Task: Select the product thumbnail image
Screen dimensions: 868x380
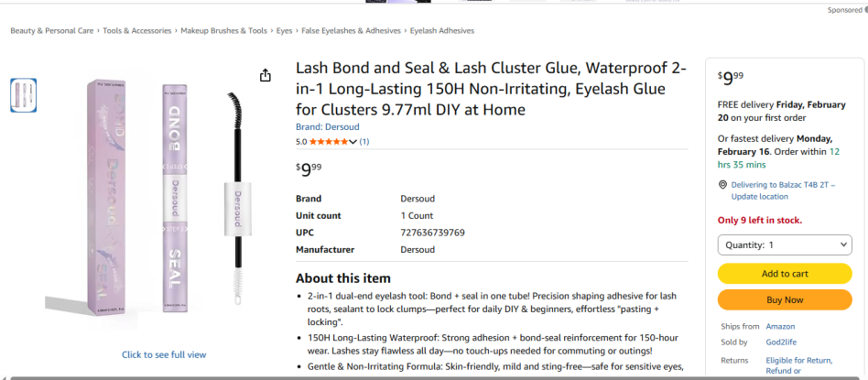Action: [24, 95]
